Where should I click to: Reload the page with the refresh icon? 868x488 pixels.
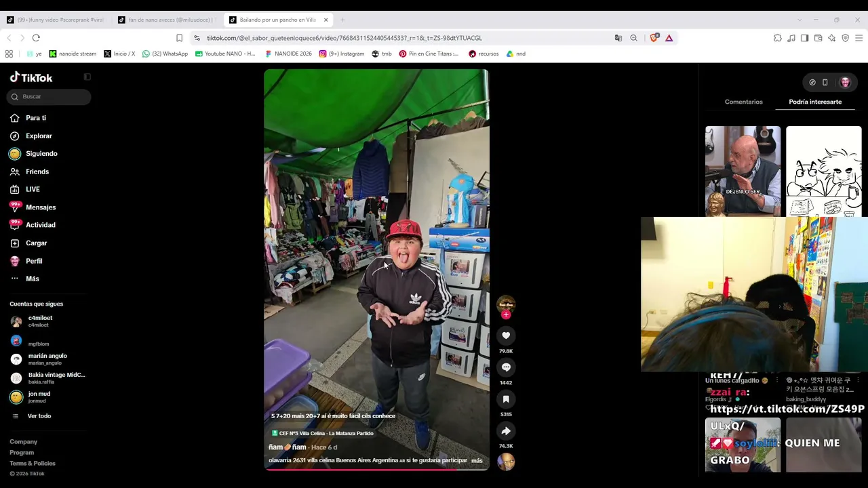click(x=36, y=38)
